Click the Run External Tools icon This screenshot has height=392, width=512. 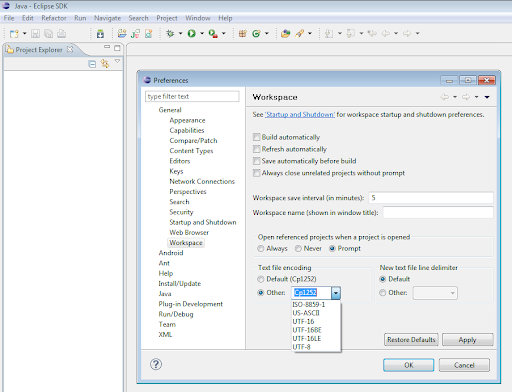(x=213, y=34)
